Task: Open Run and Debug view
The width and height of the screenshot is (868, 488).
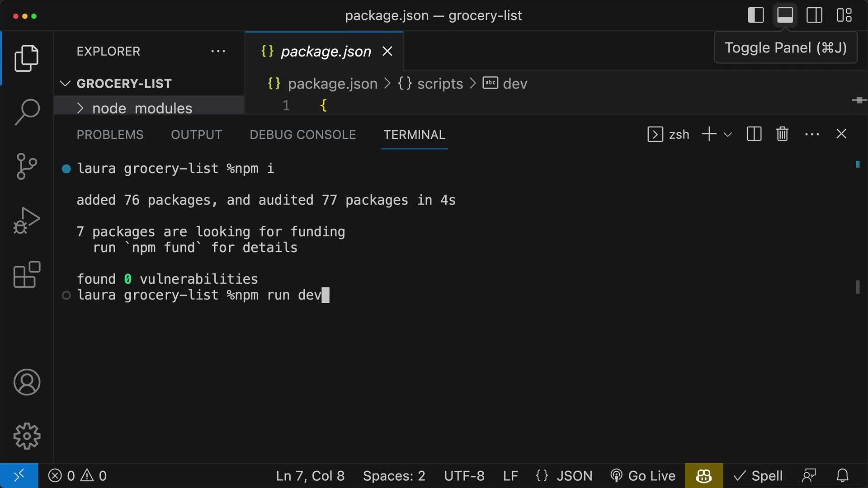Action: pyautogui.click(x=27, y=221)
